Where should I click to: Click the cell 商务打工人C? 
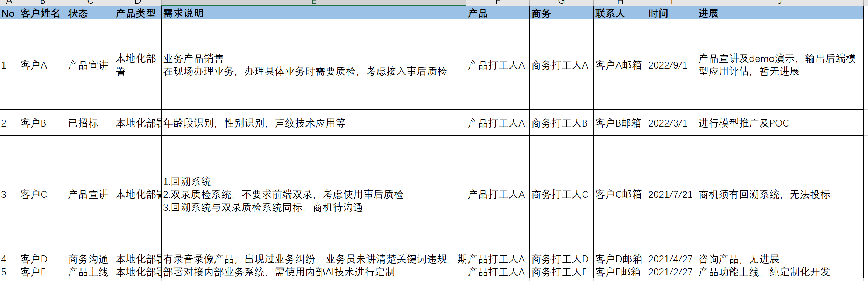point(562,194)
